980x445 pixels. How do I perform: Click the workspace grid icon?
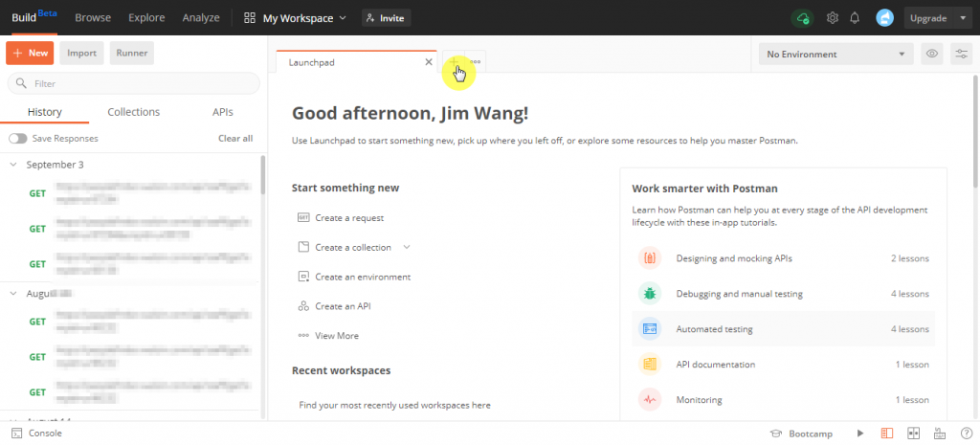250,18
